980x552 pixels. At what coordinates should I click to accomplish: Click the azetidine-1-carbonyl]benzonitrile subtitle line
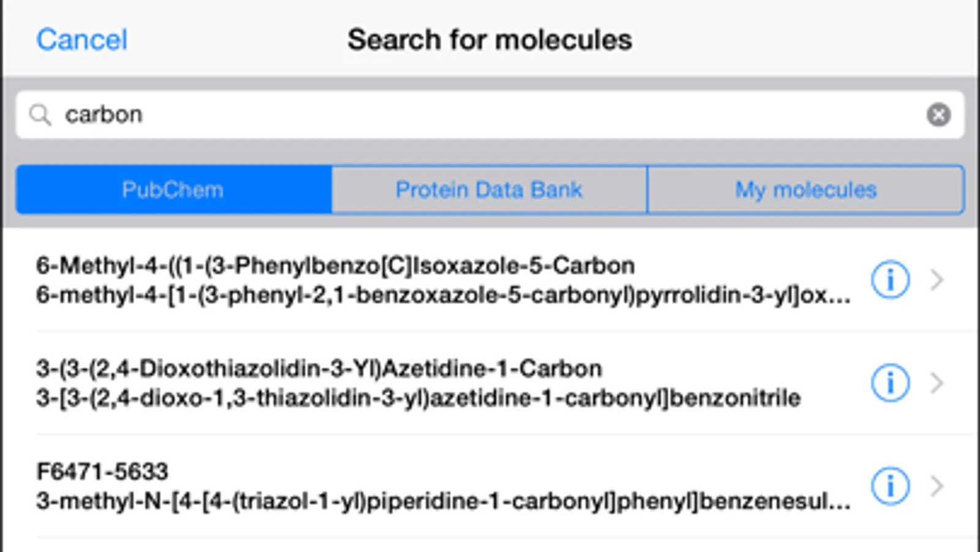pyautogui.click(x=418, y=399)
